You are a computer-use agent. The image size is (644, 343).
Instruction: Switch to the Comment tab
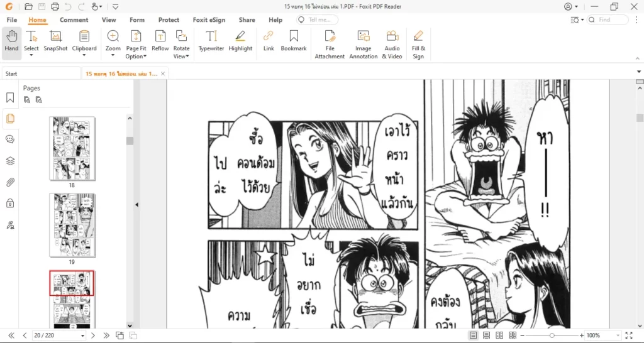pyautogui.click(x=74, y=19)
